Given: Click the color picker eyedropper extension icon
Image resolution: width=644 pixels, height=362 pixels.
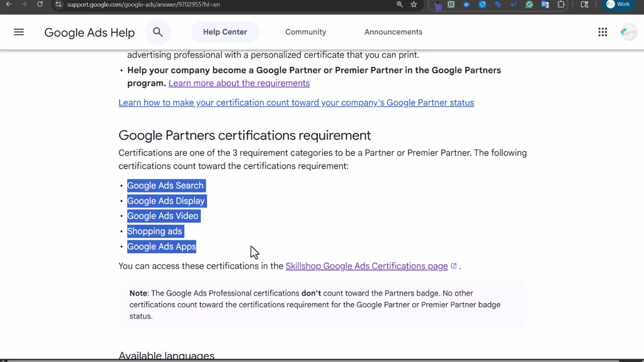Looking at the screenshot, I should [437, 5].
